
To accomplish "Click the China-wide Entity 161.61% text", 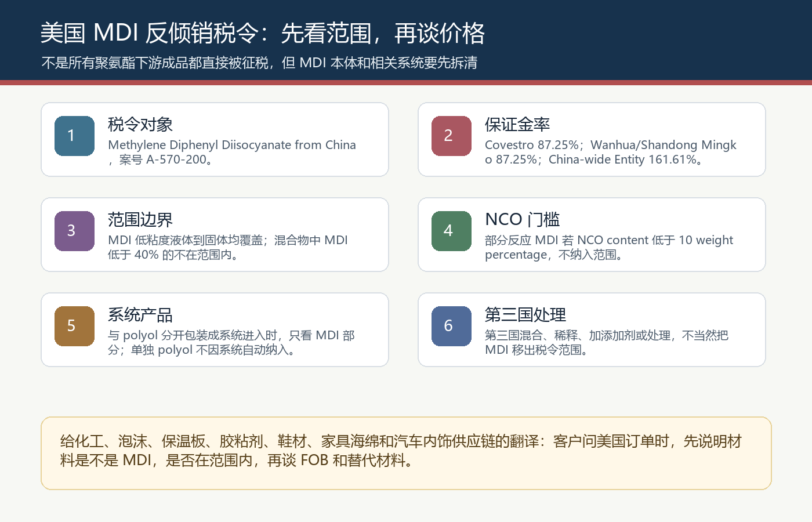I will point(626,159).
